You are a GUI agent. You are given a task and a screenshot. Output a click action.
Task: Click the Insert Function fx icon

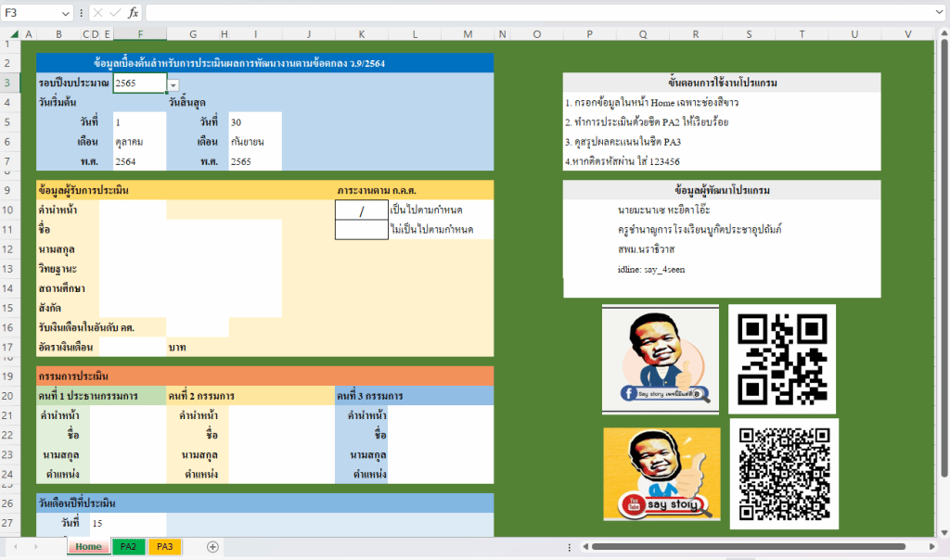pyautogui.click(x=134, y=13)
